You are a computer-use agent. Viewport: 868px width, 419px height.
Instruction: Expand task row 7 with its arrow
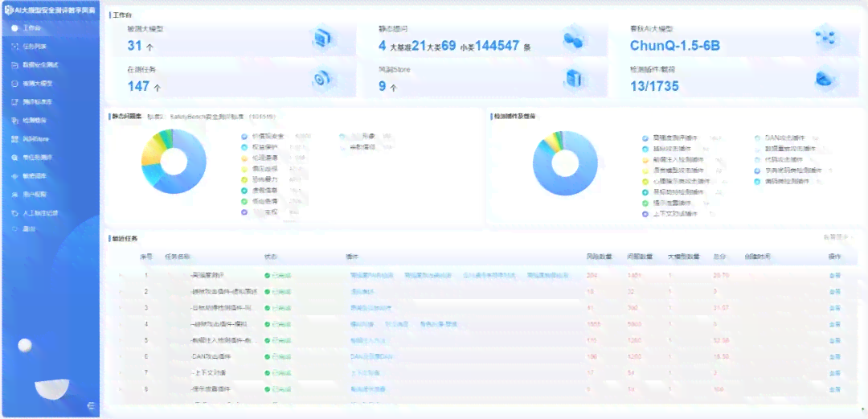coord(121,373)
